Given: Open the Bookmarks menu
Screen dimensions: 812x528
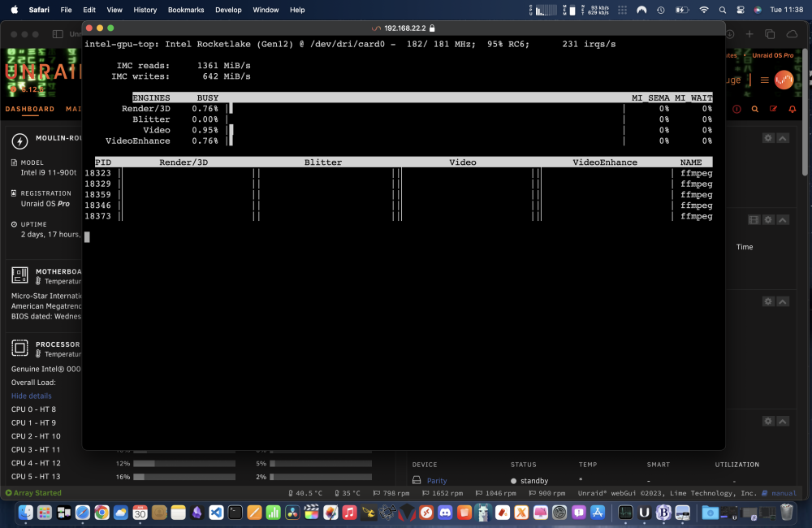Looking at the screenshot, I should [x=186, y=10].
